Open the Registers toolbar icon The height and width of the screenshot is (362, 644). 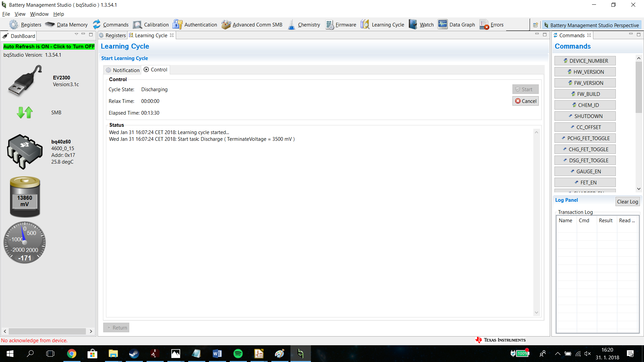(25, 24)
